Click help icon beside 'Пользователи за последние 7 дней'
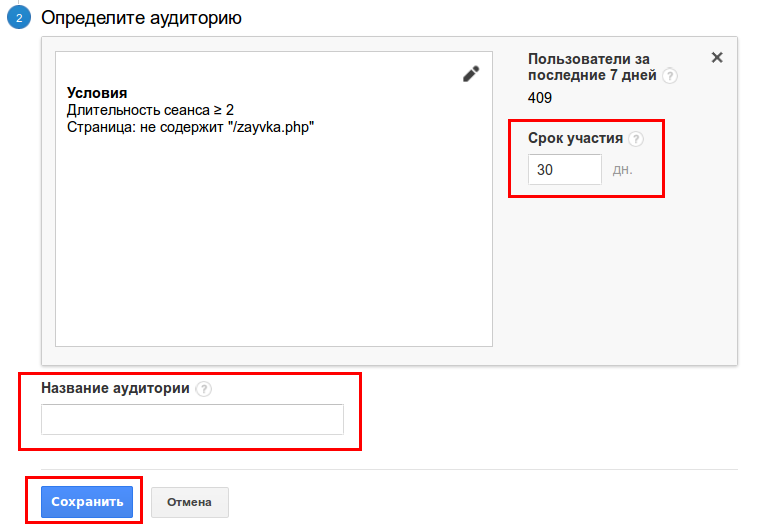773x525 pixels. (670, 76)
